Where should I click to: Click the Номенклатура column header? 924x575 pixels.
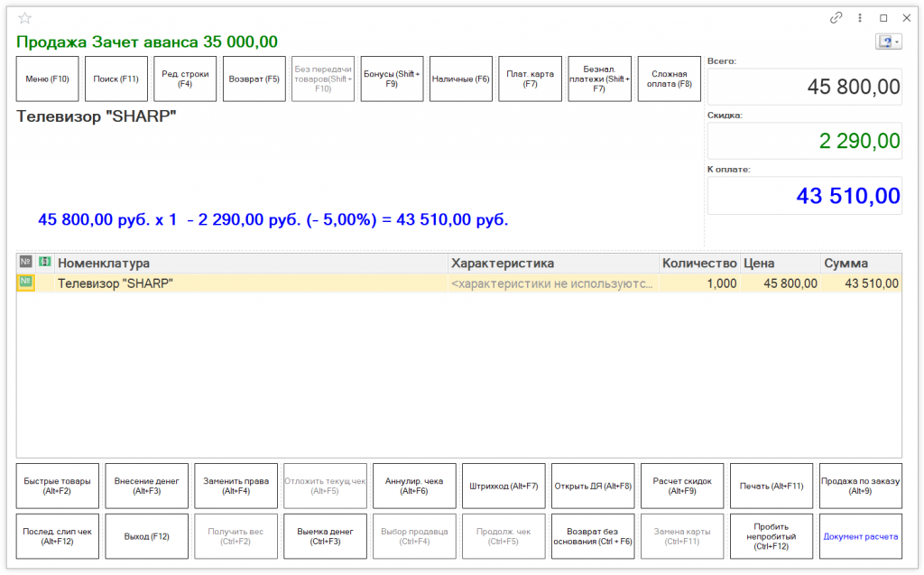(251, 263)
